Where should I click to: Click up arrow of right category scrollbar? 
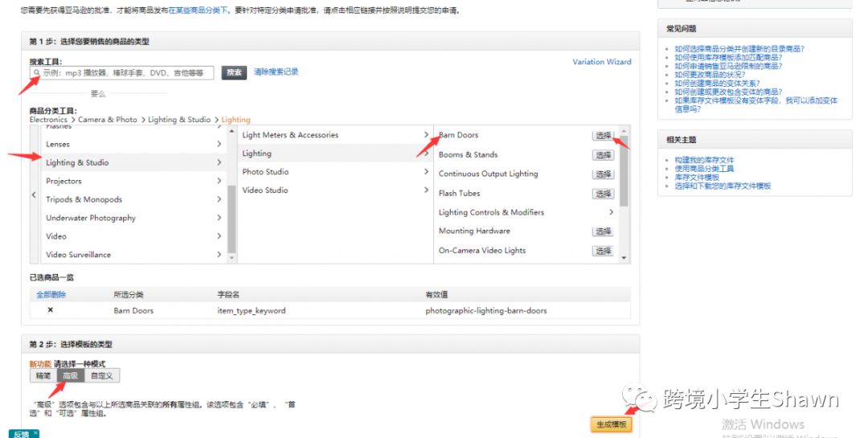click(x=624, y=131)
